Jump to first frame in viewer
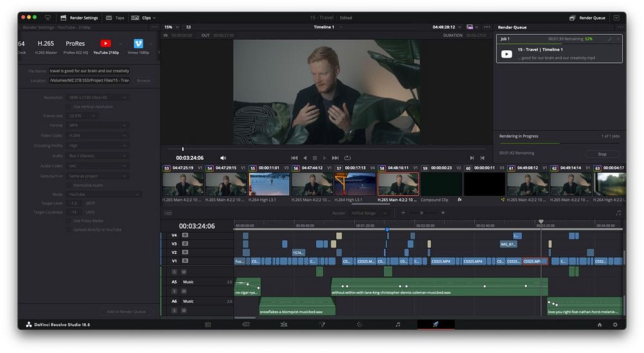The height and width of the screenshot is (353, 644). (x=294, y=158)
